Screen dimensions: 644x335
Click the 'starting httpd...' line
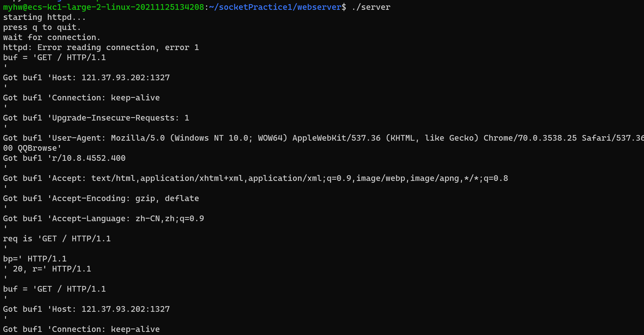point(44,17)
